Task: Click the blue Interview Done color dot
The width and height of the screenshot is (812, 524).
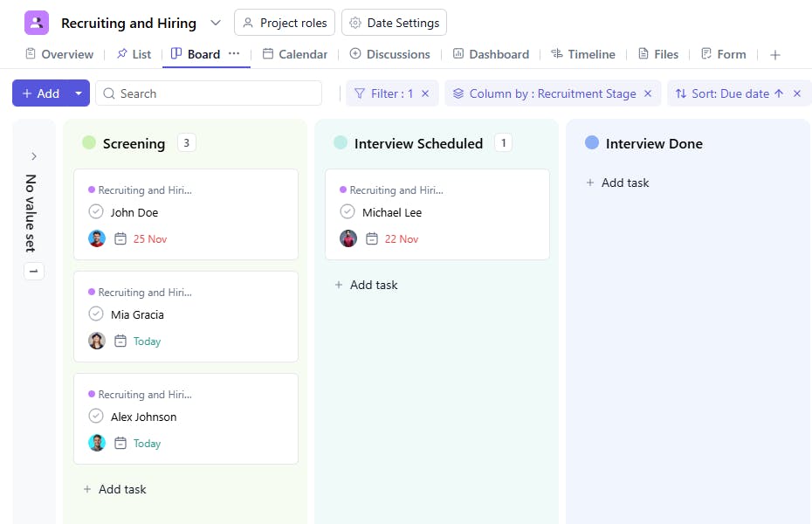Action: pyautogui.click(x=592, y=142)
